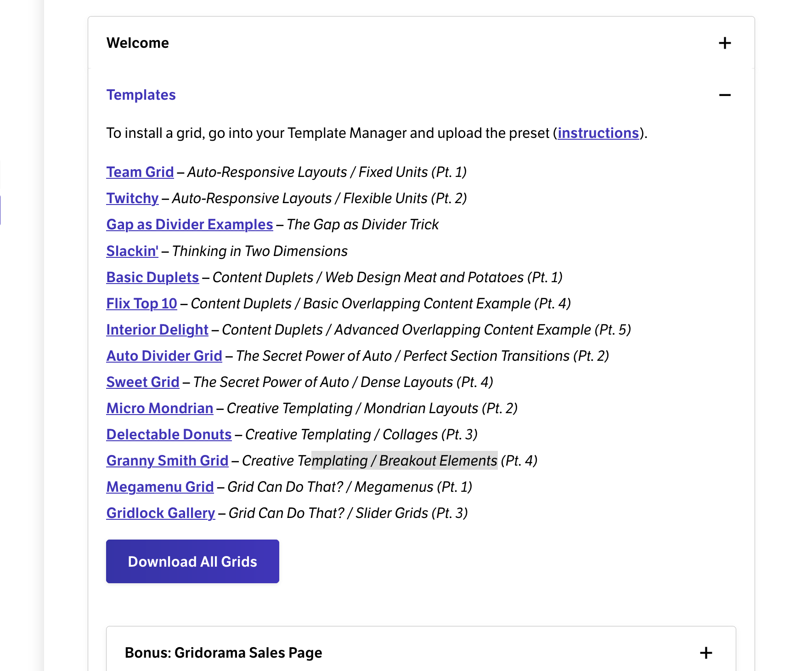The width and height of the screenshot is (812, 671).
Task: Expand Bonus: Gridorama Sales Page plus icon
Action: pyautogui.click(x=706, y=653)
